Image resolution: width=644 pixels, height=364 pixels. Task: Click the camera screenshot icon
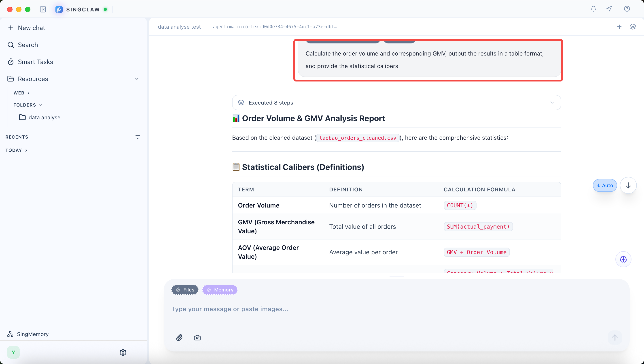197,337
